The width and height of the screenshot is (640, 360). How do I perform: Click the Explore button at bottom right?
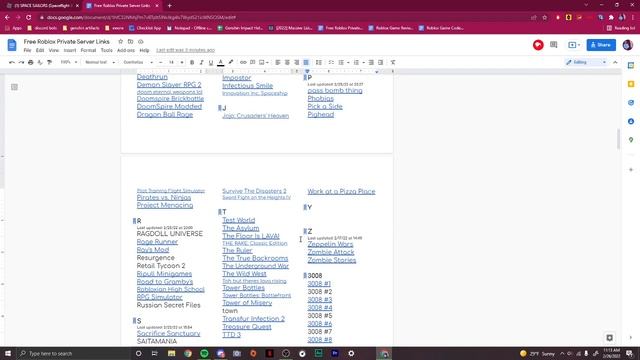(609, 338)
